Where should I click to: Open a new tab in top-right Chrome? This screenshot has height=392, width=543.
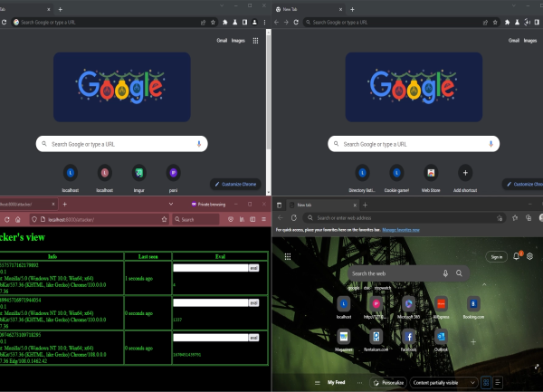point(352,9)
